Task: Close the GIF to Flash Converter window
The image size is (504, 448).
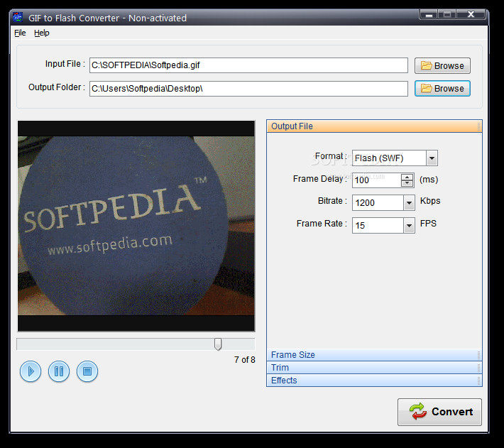Action: pyautogui.click(x=471, y=14)
